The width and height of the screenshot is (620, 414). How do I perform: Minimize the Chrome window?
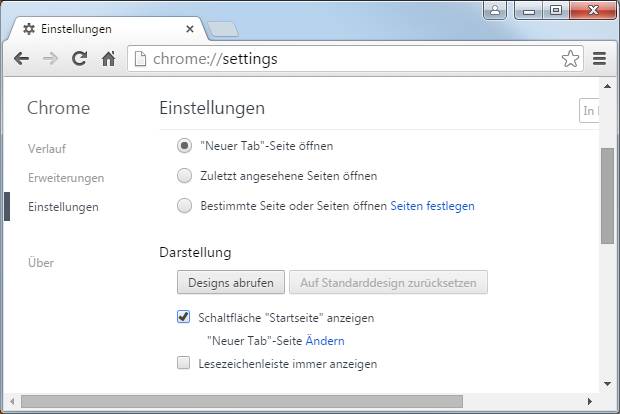529,10
